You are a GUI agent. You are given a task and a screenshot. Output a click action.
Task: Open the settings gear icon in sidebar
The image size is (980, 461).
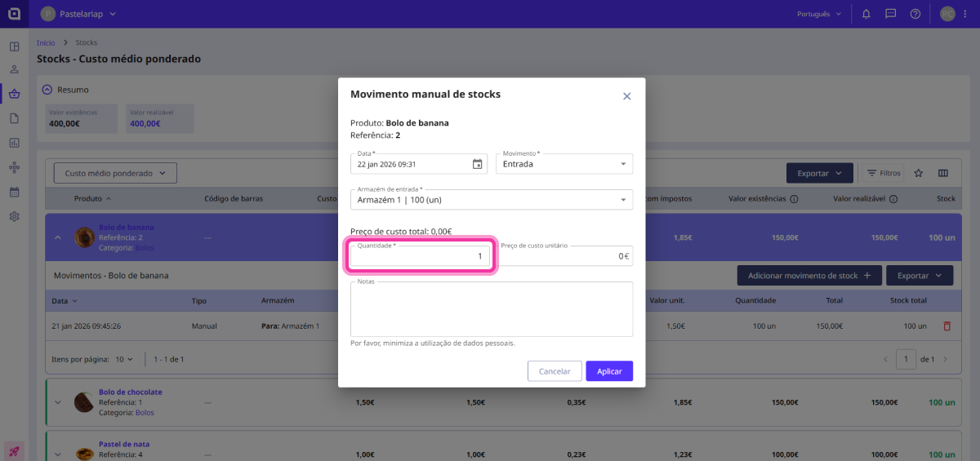point(14,217)
